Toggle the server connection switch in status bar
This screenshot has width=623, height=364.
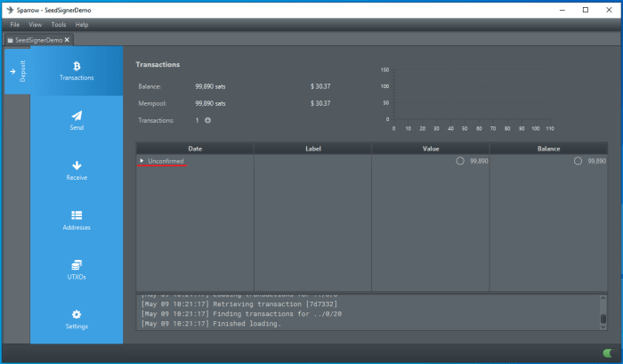(x=607, y=353)
